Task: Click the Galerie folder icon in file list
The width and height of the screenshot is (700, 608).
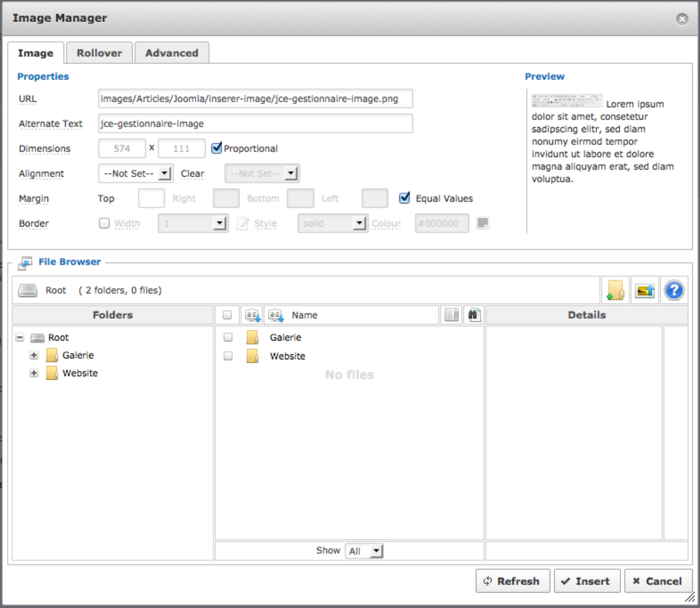Action: point(253,337)
